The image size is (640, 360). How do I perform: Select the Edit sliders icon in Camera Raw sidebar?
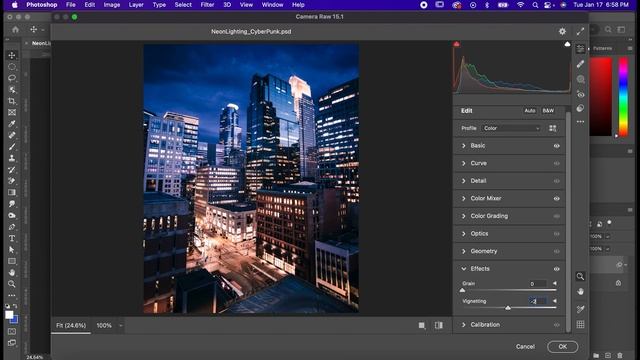pos(580,49)
